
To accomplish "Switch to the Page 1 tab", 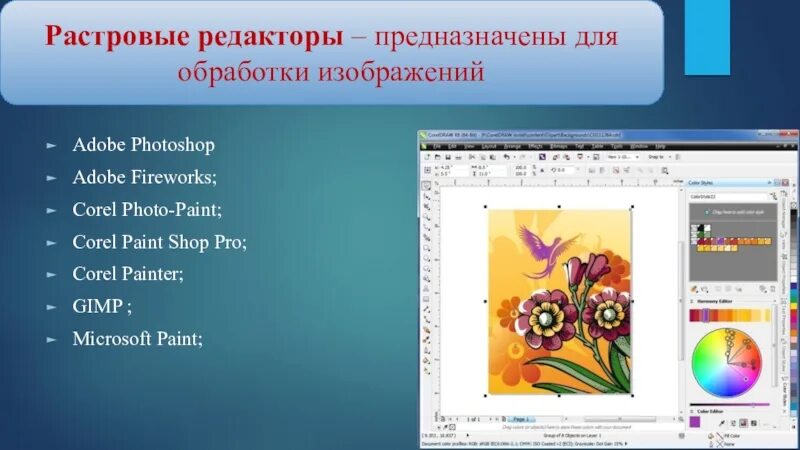I will pyautogui.click(x=522, y=419).
